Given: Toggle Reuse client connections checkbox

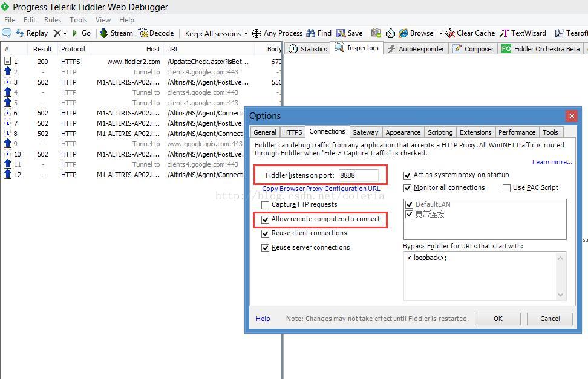Looking at the screenshot, I should [265, 233].
